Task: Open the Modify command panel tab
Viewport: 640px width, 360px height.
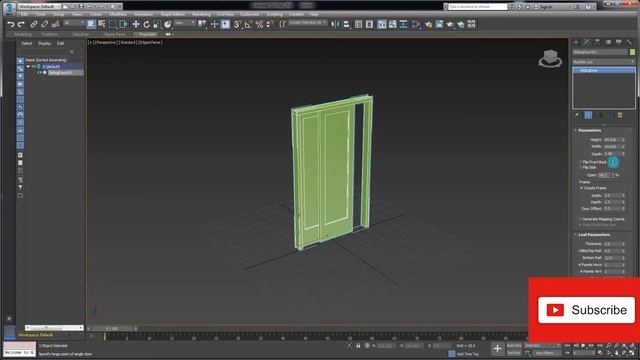Action: 587,42
